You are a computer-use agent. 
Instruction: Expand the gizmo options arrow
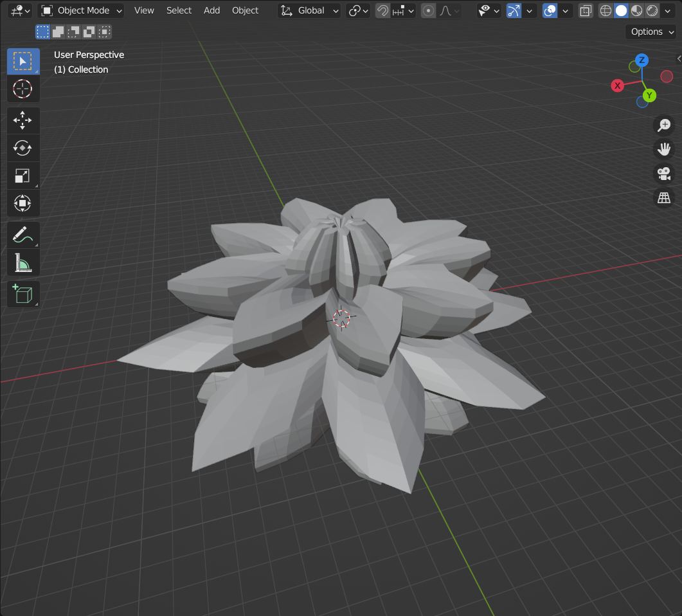coord(529,10)
